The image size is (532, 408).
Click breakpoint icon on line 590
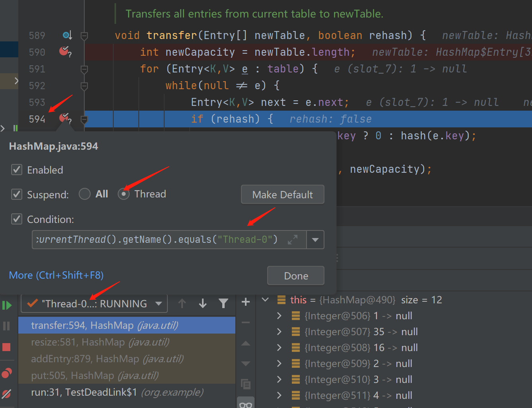click(64, 51)
